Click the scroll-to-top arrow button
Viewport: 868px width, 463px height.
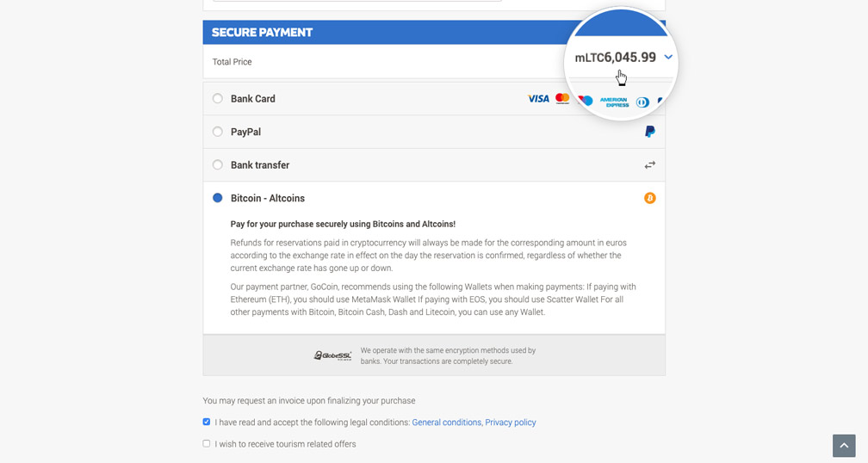click(x=844, y=445)
